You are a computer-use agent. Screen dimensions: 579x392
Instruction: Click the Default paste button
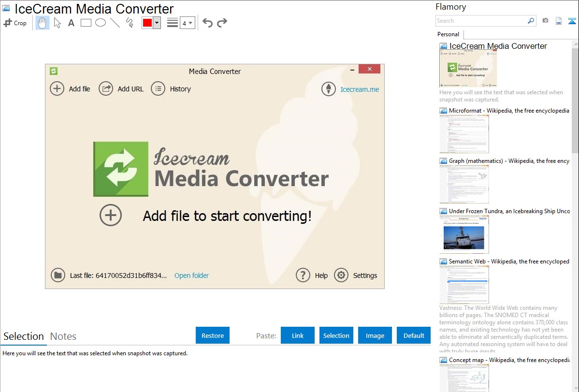pyautogui.click(x=414, y=335)
